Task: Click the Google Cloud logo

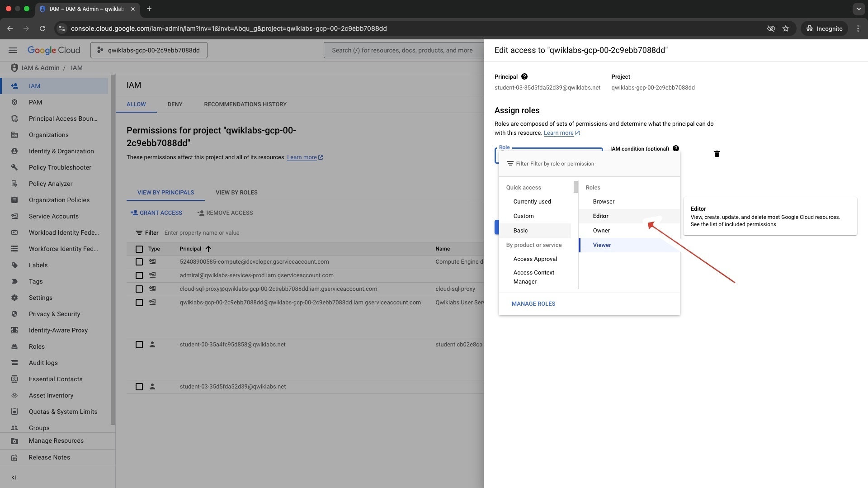Action: coord(54,50)
